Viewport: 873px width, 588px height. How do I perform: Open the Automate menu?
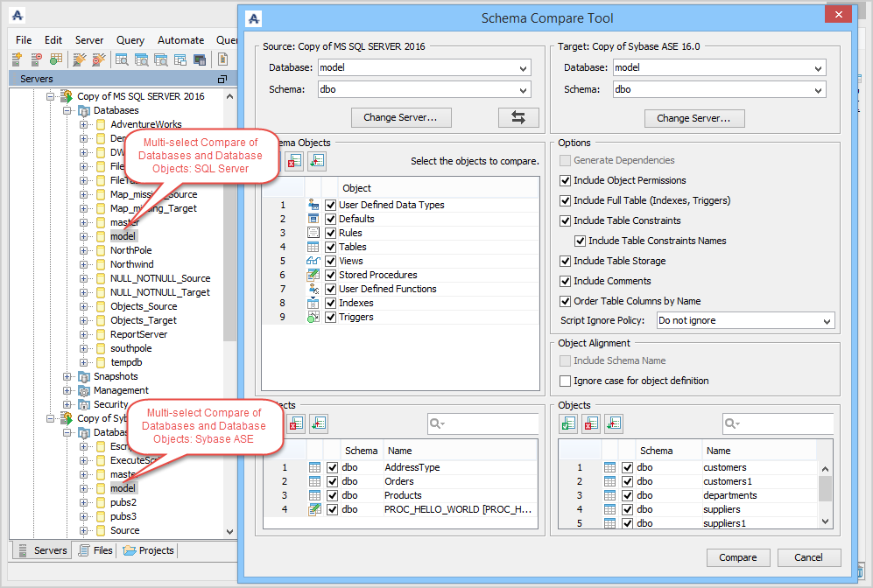(x=180, y=40)
